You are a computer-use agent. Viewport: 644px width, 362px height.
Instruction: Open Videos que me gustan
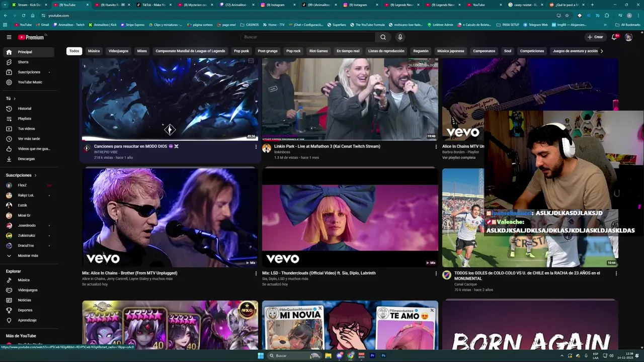(29, 149)
